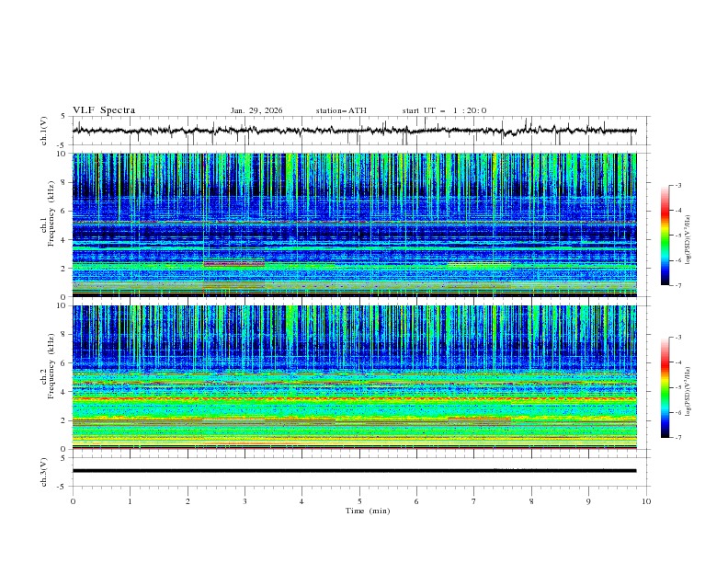The image size is (728, 563).
Task: Click the ch.1 color scale bar
Action: 665,236
